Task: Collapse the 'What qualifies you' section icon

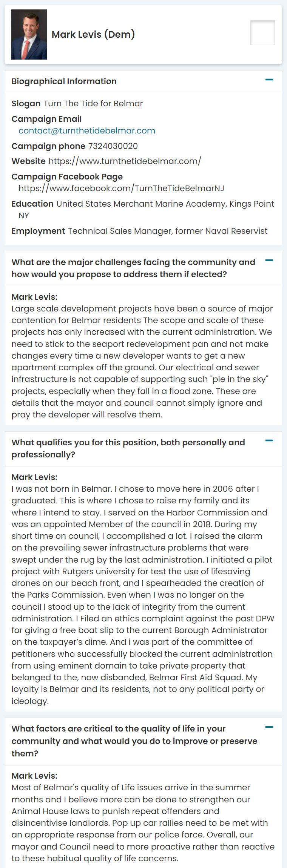Action: 269,441
